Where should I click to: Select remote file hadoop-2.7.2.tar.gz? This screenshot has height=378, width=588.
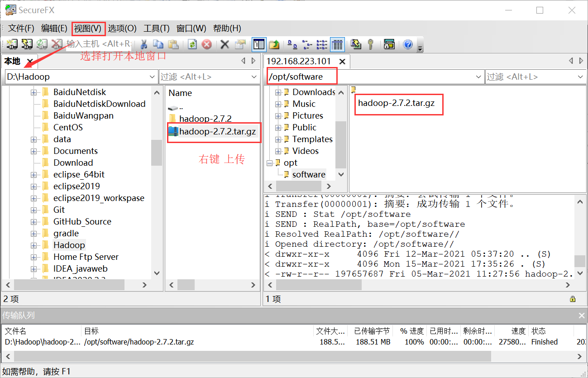[x=396, y=103]
